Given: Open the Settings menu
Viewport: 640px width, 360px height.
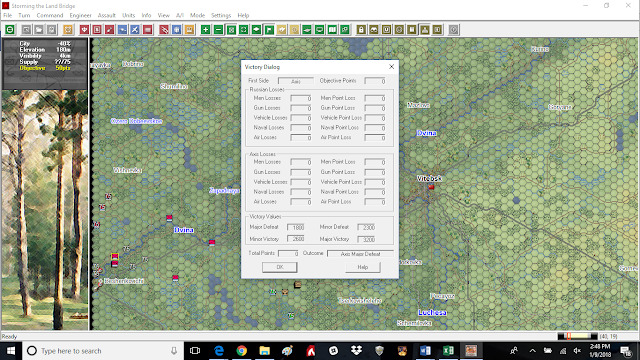Looking at the screenshot, I should click(221, 16).
